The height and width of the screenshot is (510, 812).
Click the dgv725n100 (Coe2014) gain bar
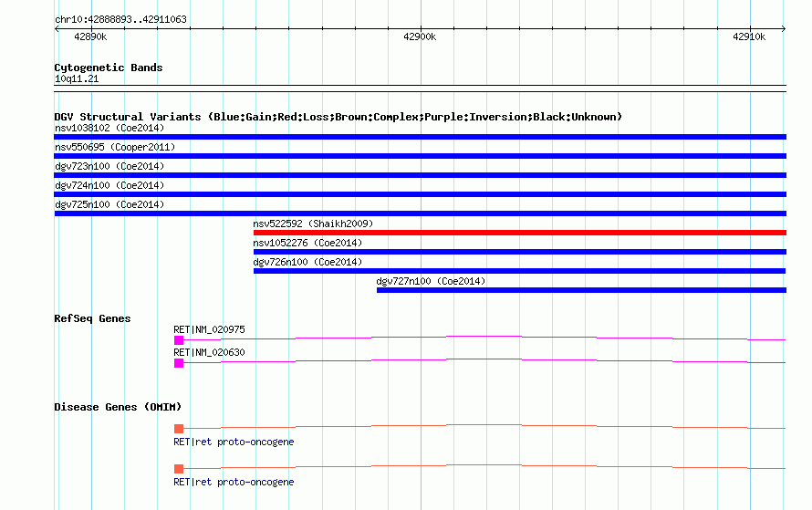point(420,213)
